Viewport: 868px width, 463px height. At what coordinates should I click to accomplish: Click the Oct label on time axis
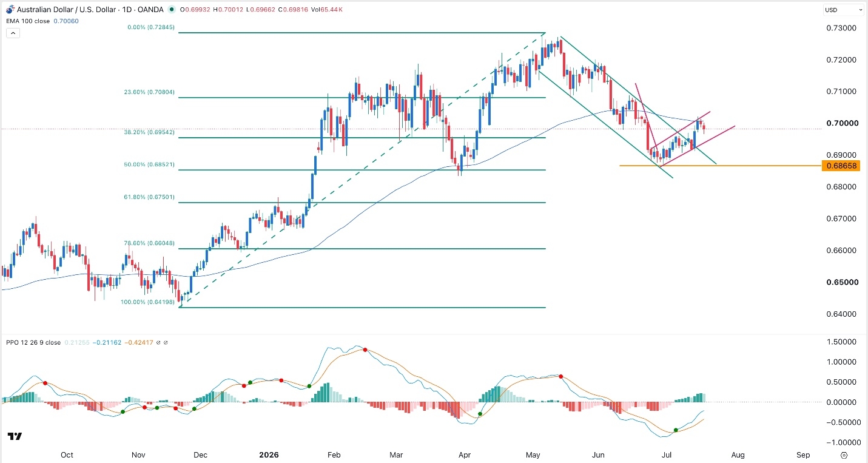click(67, 455)
